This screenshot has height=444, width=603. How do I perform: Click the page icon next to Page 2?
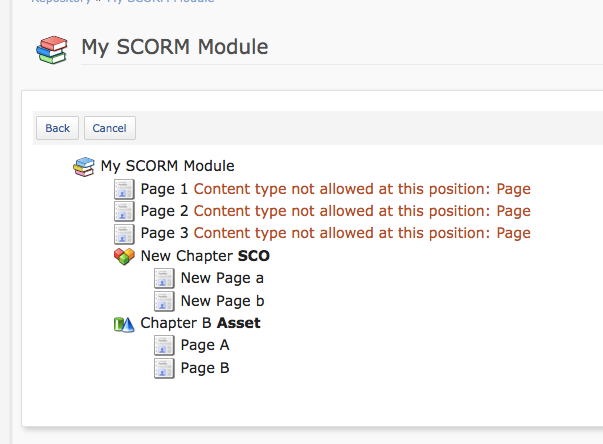click(124, 211)
